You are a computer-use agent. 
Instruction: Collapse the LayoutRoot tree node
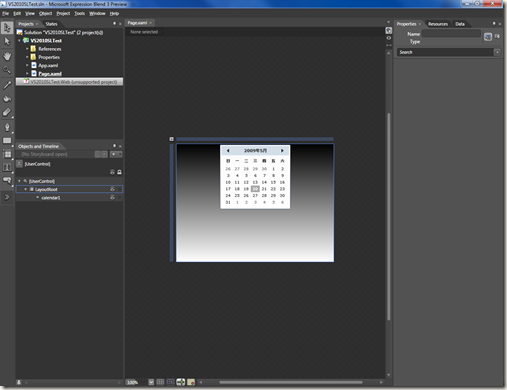26,189
